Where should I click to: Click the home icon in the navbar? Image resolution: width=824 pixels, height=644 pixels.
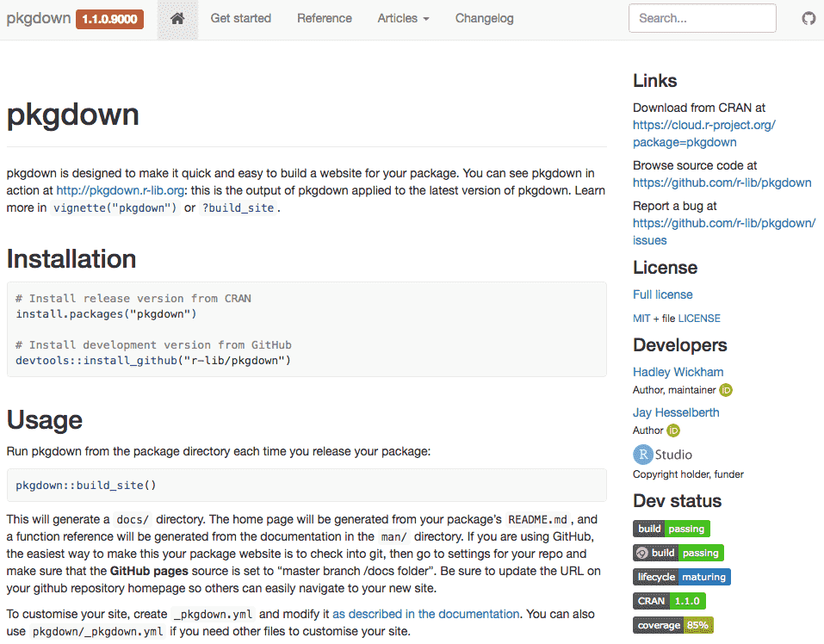177,17
